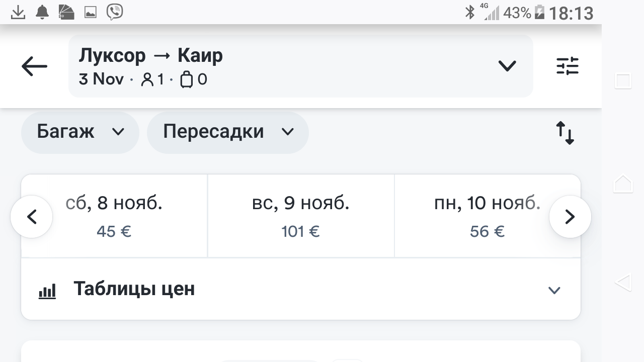Tap the Android back triangle
This screenshot has width=644, height=362.
623,282
